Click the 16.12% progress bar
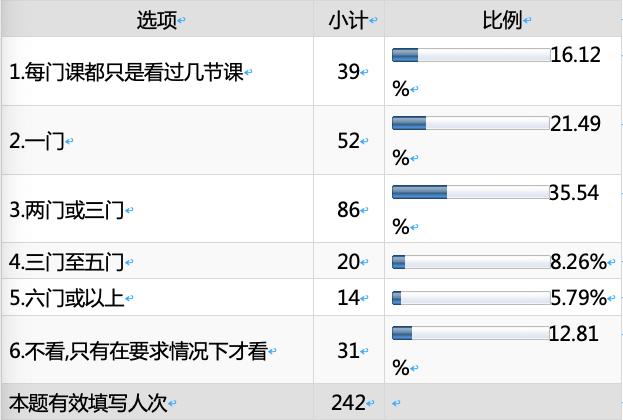 click(x=471, y=55)
